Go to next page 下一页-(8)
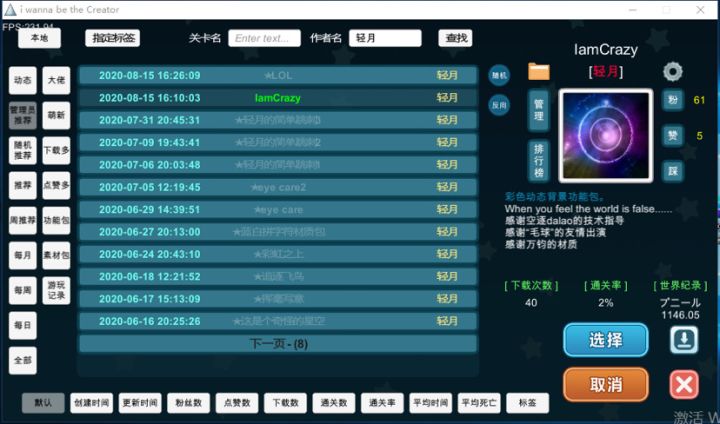This screenshot has width=720, height=424. 278,344
